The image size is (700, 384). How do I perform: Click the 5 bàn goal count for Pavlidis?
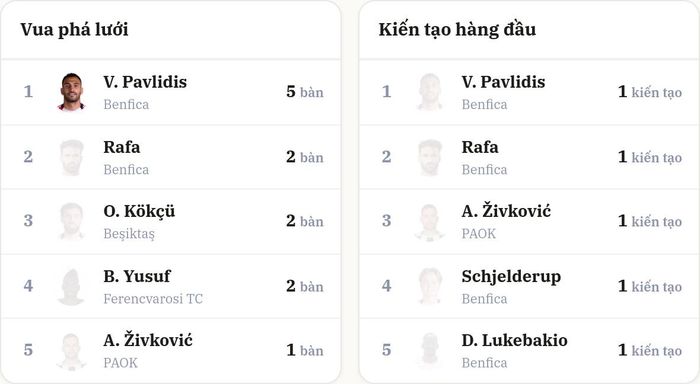point(305,92)
